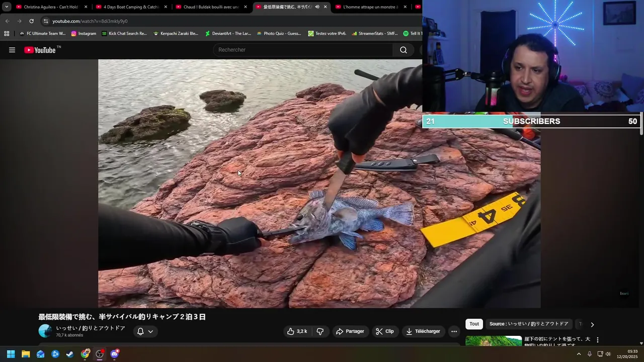Image resolution: width=644 pixels, height=362 pixels.
Task: Close the 4 Days Boat Camping tab
Action: click(x=166, y=7)
